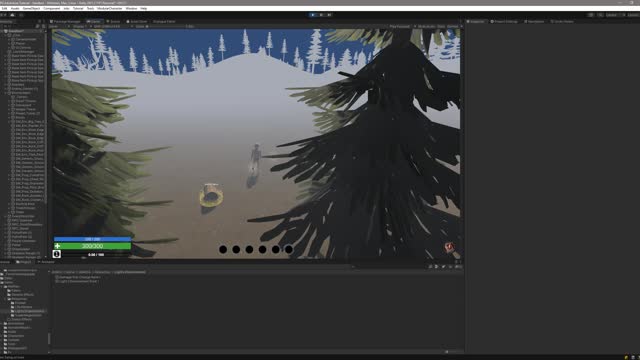
Task: Click the green 300/300 health bar
Action: 92,246
